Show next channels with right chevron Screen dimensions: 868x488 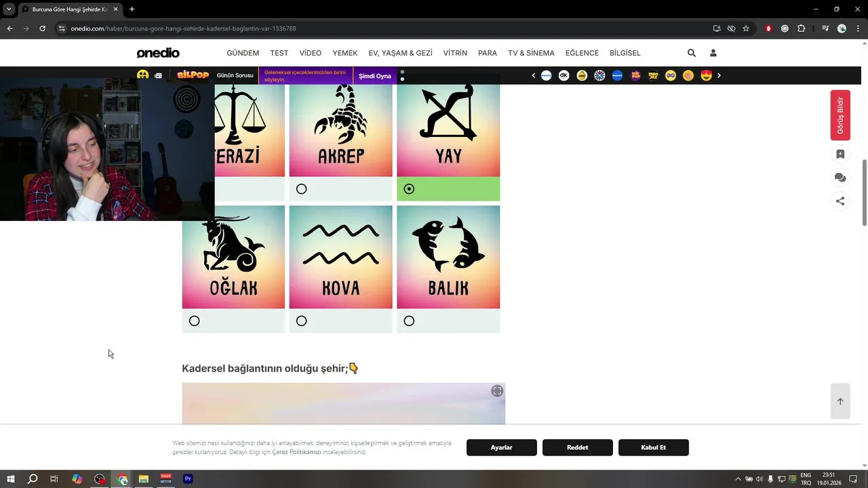pos(719,75)
